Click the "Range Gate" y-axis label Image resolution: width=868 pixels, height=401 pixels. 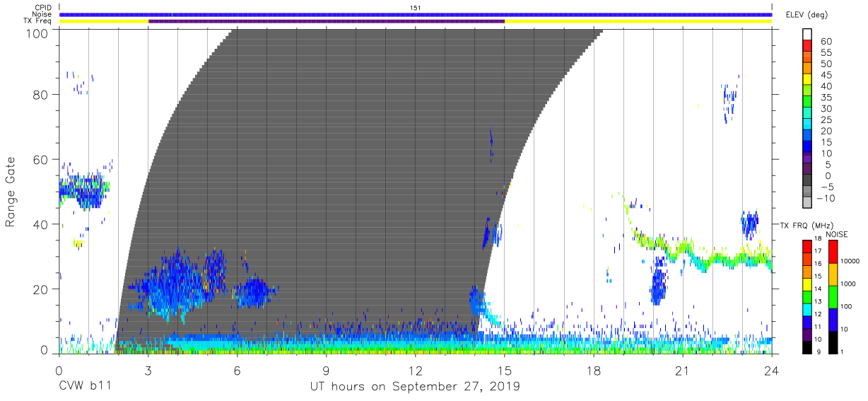pyautogui.click(x=11, y=192)
